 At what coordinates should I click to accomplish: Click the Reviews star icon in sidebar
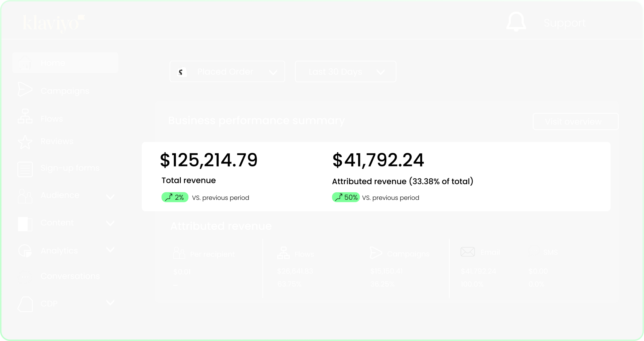point(24,141)
